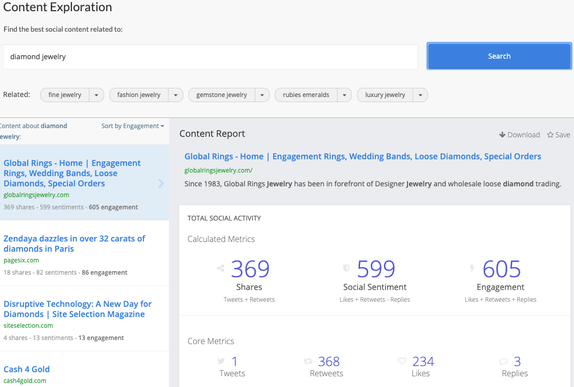574x387 pixels.
Task: Click the star icon next to Save
Action: [x=550, y=135]
